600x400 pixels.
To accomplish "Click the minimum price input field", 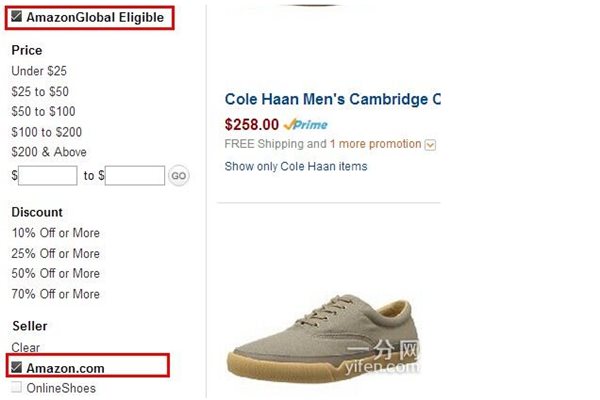I will pyautogui.click(x=48, y=176).
